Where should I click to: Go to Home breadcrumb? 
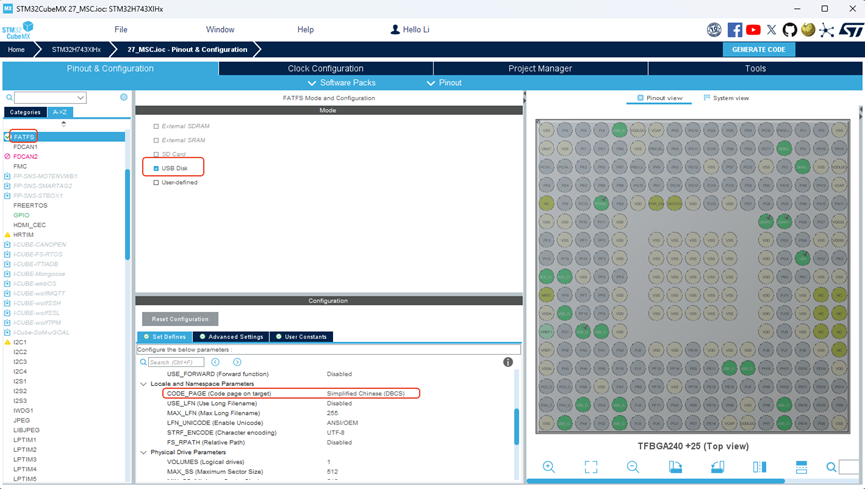(16, 50)
